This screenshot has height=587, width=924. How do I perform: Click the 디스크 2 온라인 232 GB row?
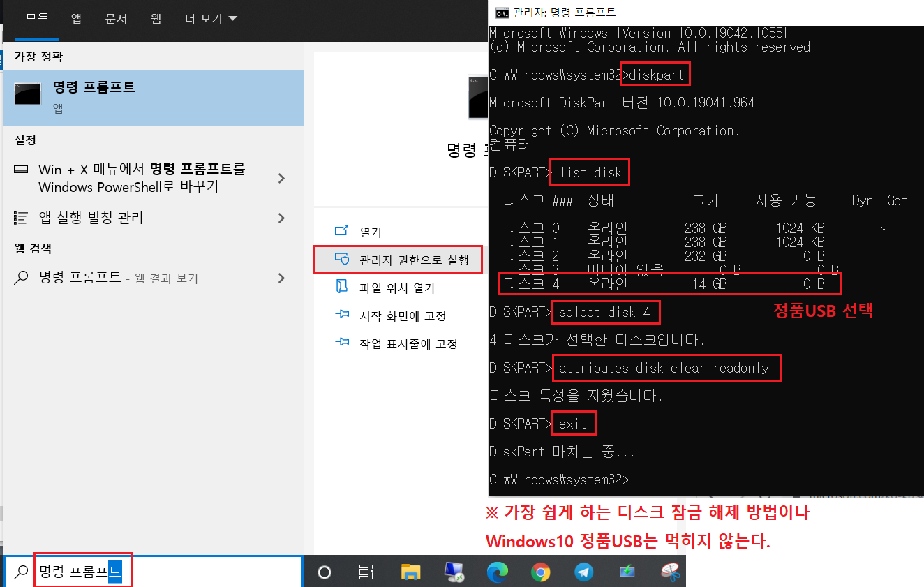click(x=663, y=256)
